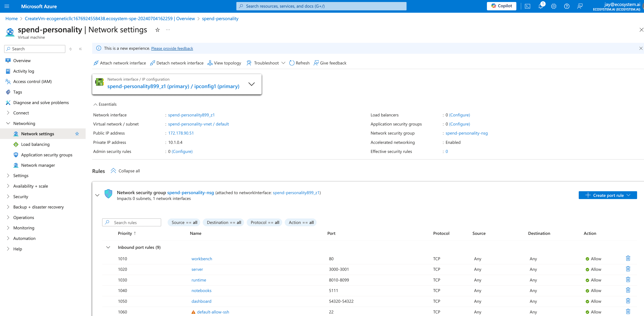Open the hamburger portal menu

(x=7, y=6)
